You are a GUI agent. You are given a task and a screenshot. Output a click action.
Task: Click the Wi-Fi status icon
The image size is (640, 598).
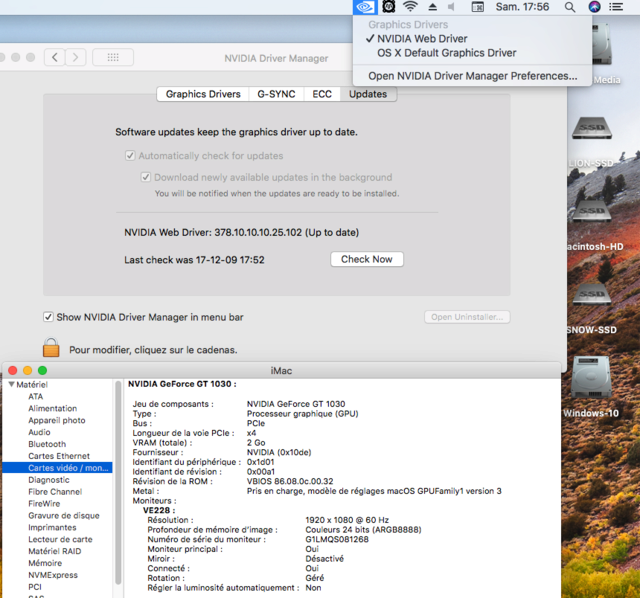click(410, 7)
